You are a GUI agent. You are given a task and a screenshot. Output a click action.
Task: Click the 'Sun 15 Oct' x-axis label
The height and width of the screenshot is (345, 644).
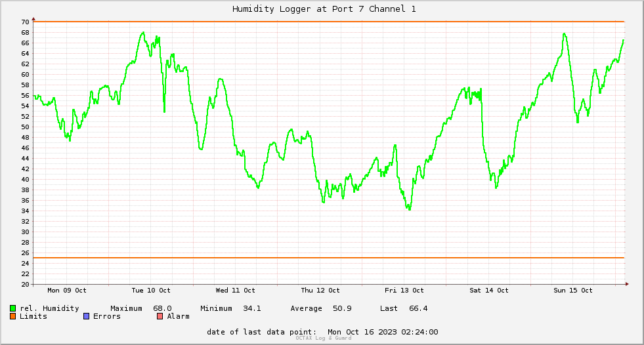coord(573,291)
